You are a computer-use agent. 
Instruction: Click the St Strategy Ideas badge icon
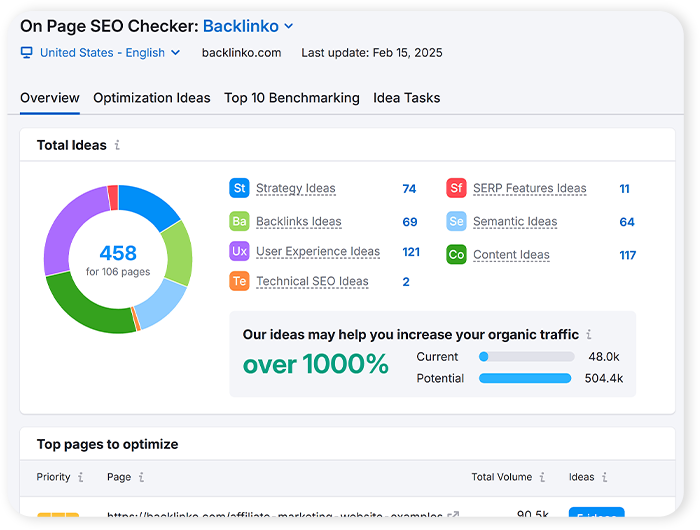point(239,188)
